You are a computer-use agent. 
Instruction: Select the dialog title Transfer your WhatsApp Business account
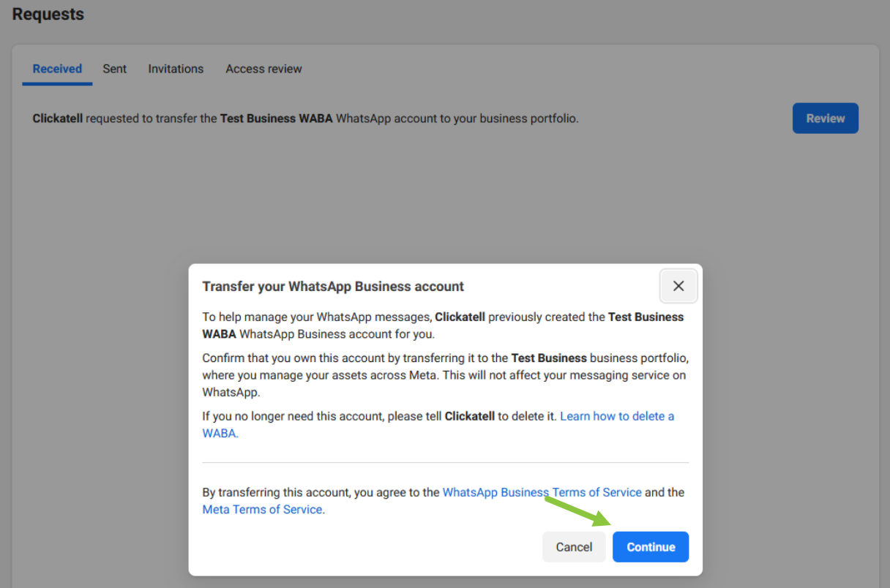click(x=333, y=287)
